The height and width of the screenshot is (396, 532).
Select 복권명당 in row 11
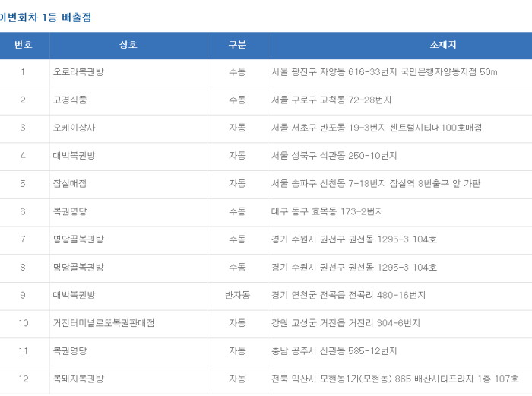pyautogui.click(x=70, y=350)
